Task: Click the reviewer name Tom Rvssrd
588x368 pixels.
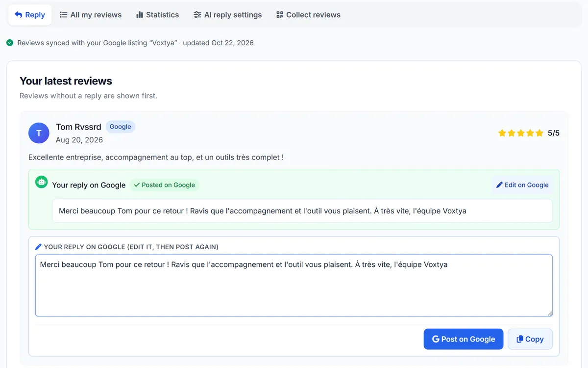Action: tap(78, 127)
